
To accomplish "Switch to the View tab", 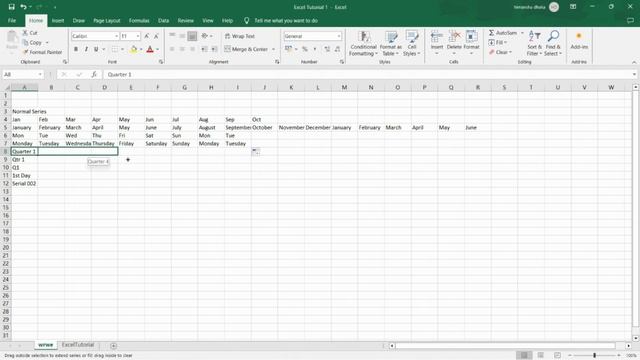I will point(208,20).
